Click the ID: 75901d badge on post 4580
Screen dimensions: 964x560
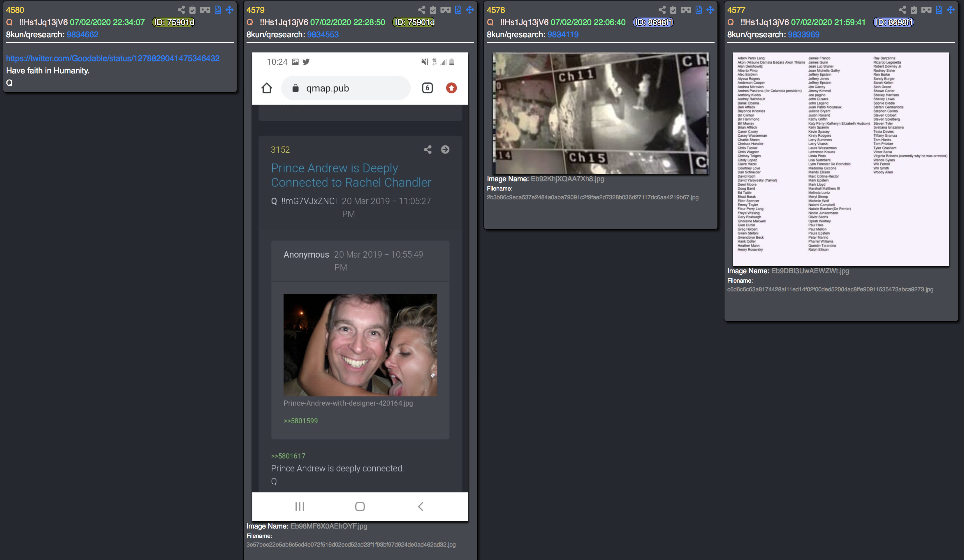pos(174,22)
